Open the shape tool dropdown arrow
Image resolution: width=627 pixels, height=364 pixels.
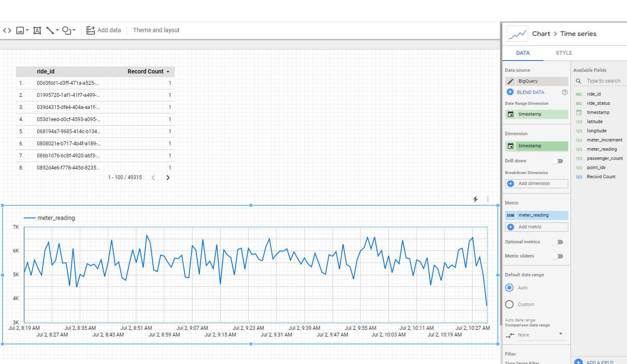[x=74, y=30]
